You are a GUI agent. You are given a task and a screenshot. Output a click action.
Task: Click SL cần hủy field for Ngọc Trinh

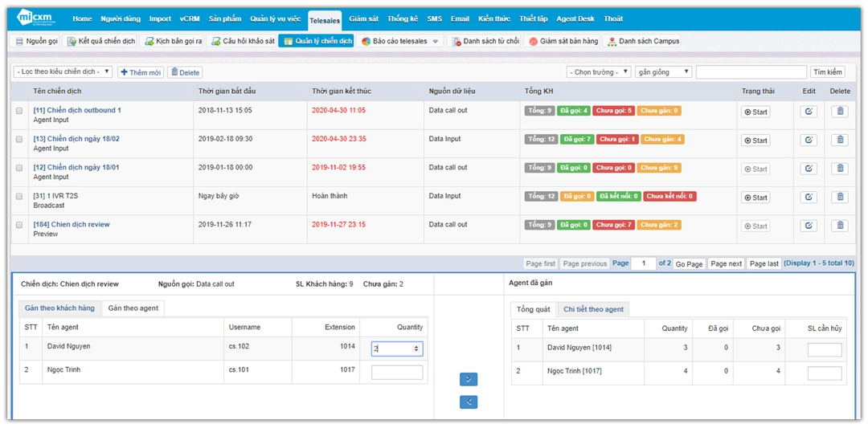(x=825, y=373)
